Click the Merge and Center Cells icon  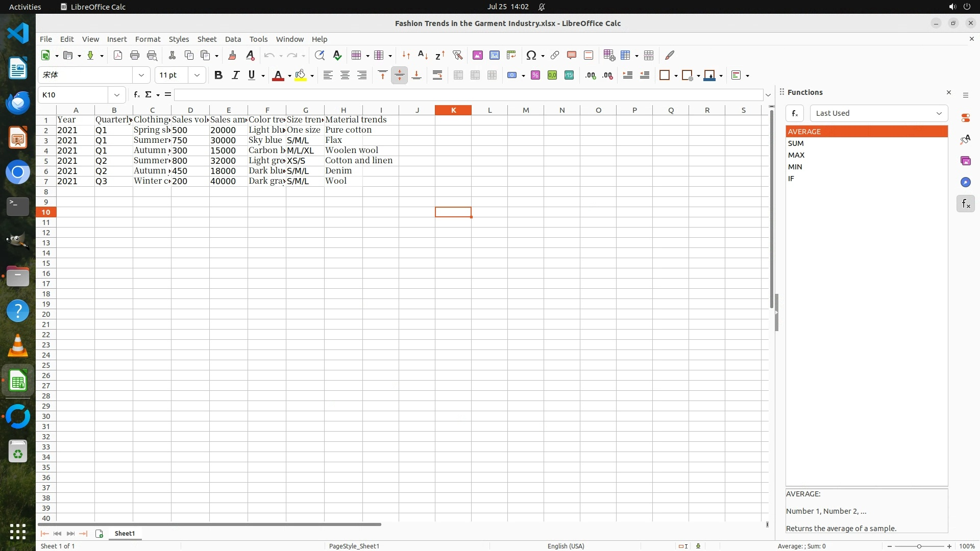[458, 75]
